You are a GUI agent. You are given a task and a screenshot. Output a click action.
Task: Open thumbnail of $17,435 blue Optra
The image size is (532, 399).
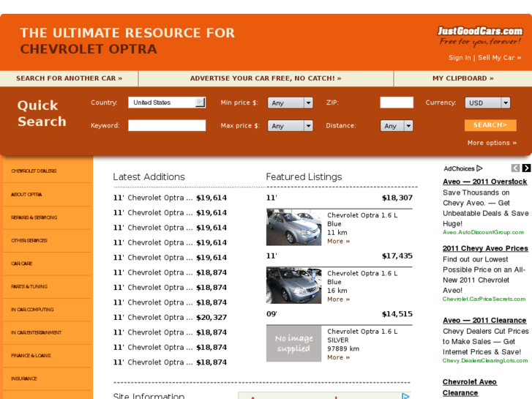point(294,286)
